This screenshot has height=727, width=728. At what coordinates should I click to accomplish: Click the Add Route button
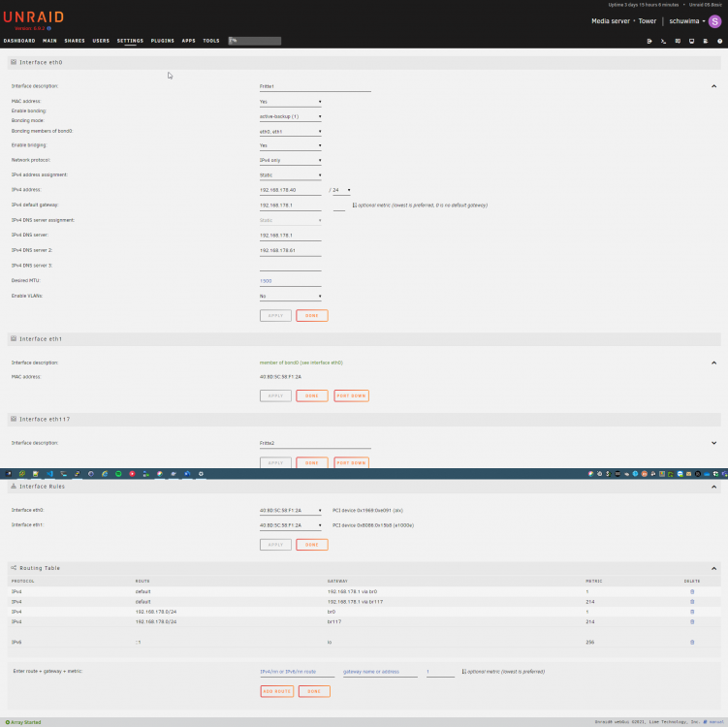(x=277, y=691)
